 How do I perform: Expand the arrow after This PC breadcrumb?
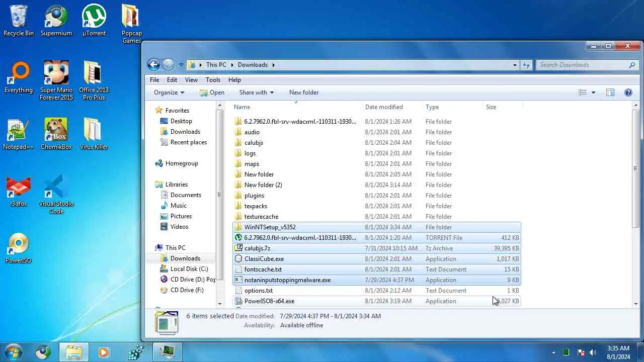pos(232,65)
